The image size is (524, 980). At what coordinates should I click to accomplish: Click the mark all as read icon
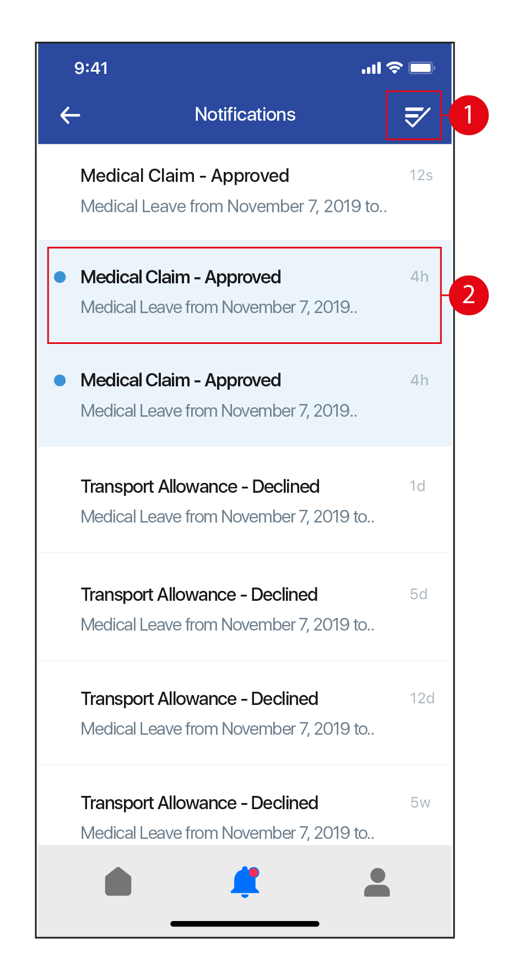coord(417,116)
